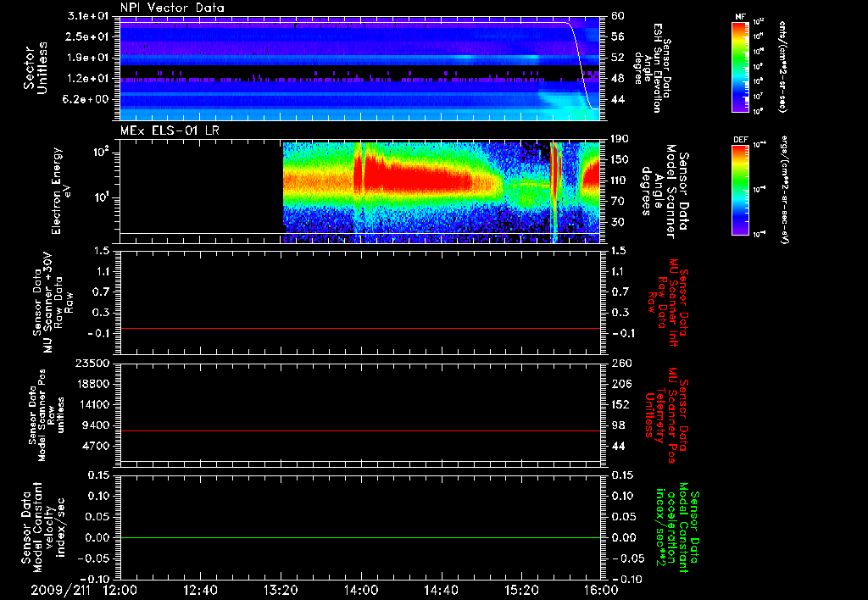Click the 98 telemetry right-axis tick
This screenshot has width=868, height=600.
618,425
